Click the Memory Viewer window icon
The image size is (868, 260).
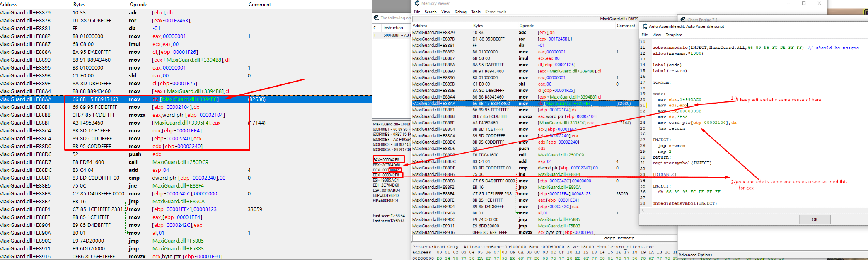tap(417, 3)
